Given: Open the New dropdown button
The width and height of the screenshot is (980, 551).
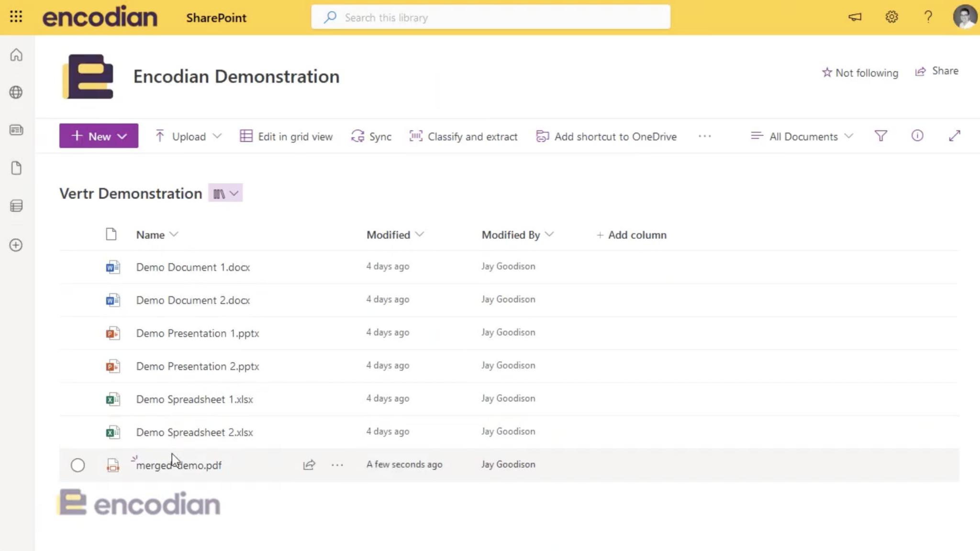Looking at the screenshot, I should [99, 136].
